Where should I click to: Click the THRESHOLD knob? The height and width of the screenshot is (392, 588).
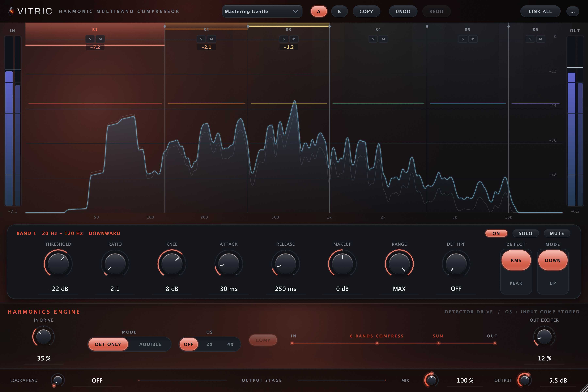click(58, 264)
